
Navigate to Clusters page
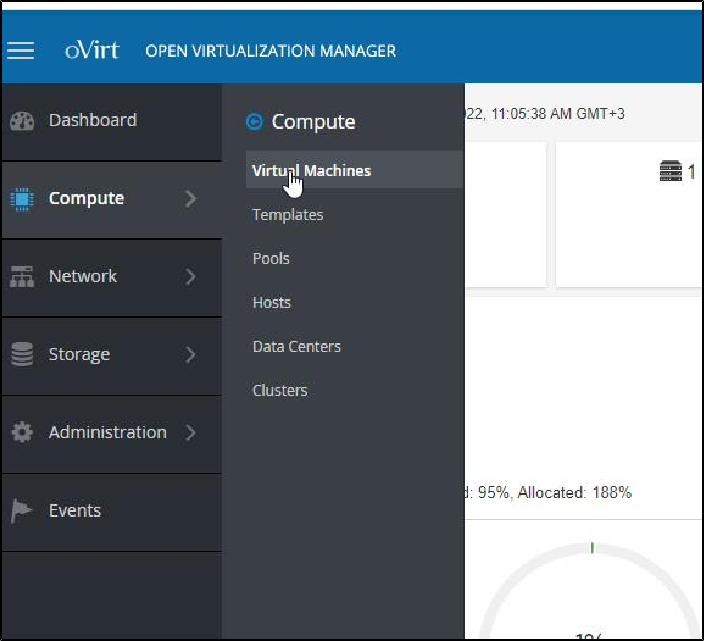click(280, 391)
